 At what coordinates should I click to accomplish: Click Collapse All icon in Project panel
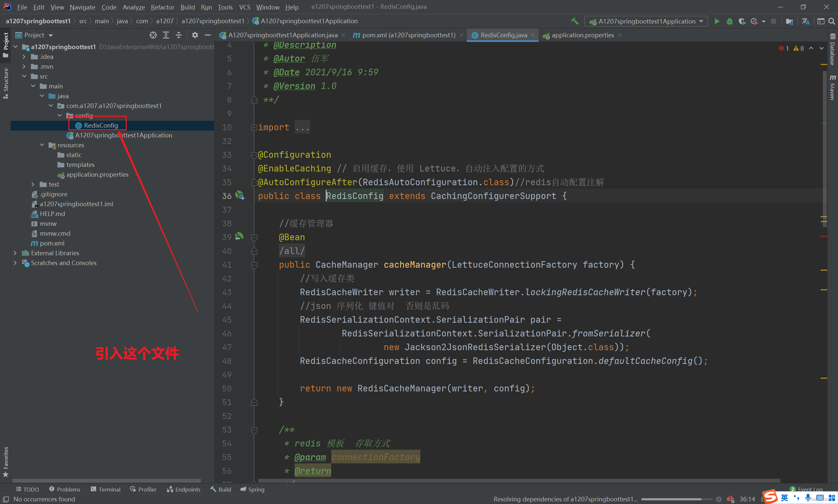pos(179,35)
